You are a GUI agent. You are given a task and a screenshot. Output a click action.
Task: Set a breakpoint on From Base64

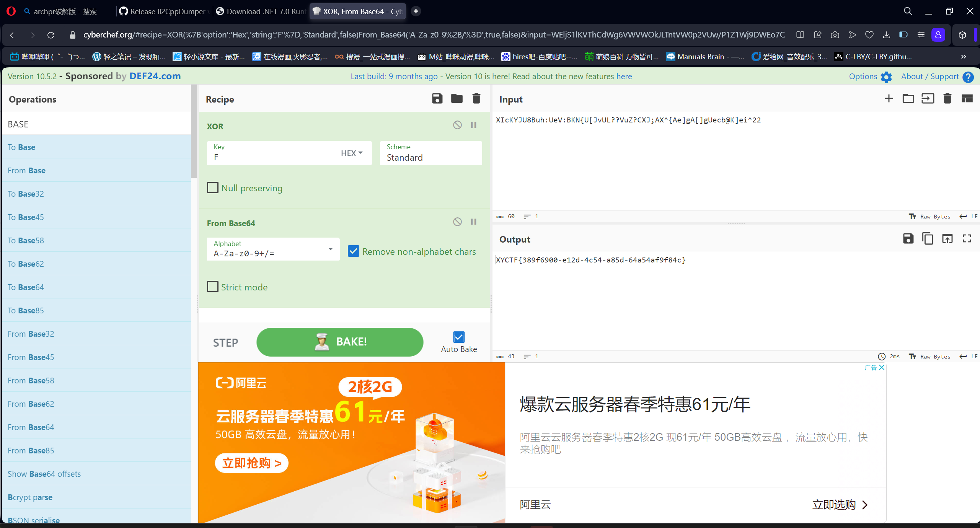[473, 222]
